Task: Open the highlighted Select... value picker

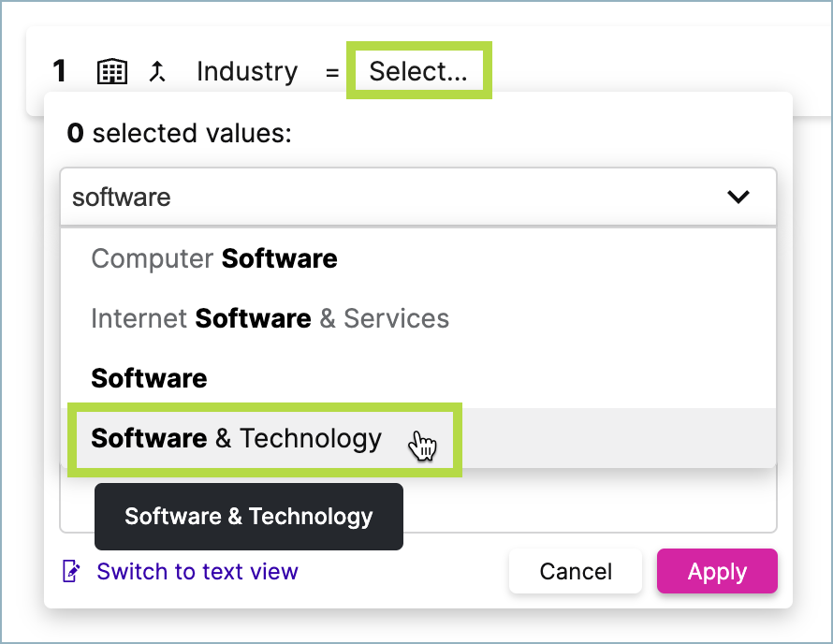Action: (418, 70)
